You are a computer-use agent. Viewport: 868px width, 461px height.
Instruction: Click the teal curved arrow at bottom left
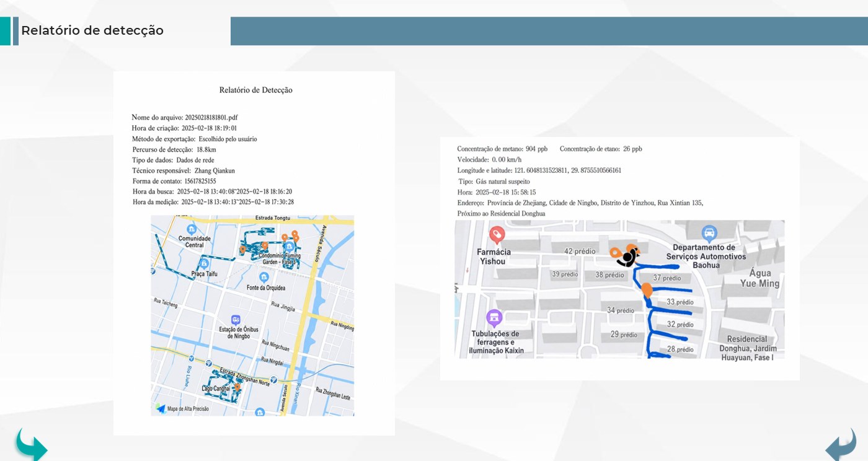pos(32,445)
